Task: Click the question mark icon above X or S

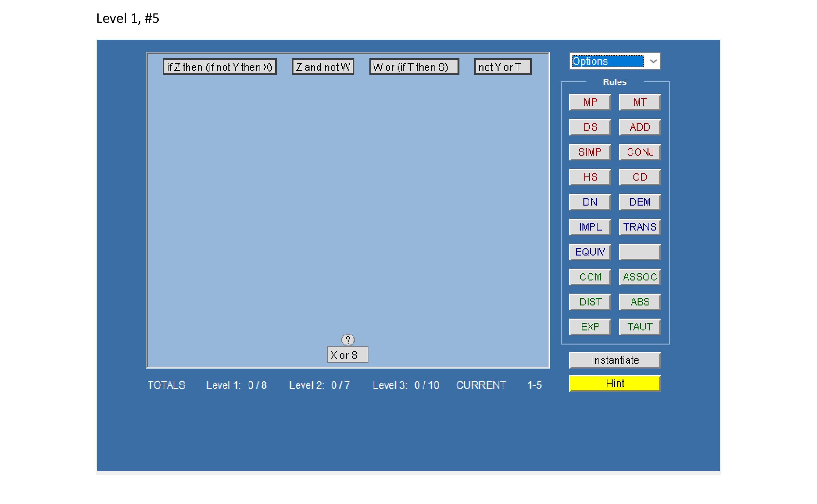Action: [x=348, y=340]
